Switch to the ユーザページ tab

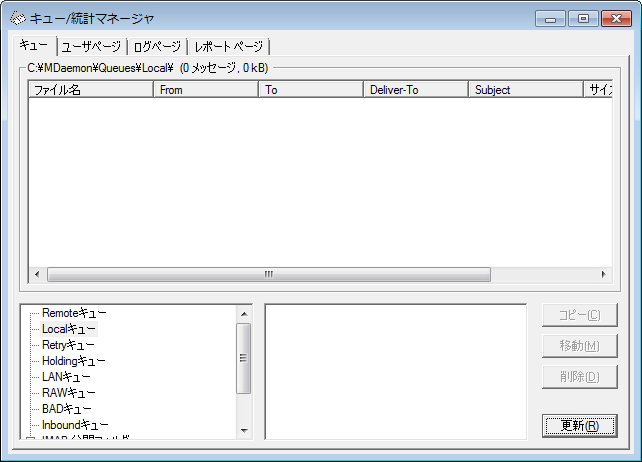click(x=91, y=47)
